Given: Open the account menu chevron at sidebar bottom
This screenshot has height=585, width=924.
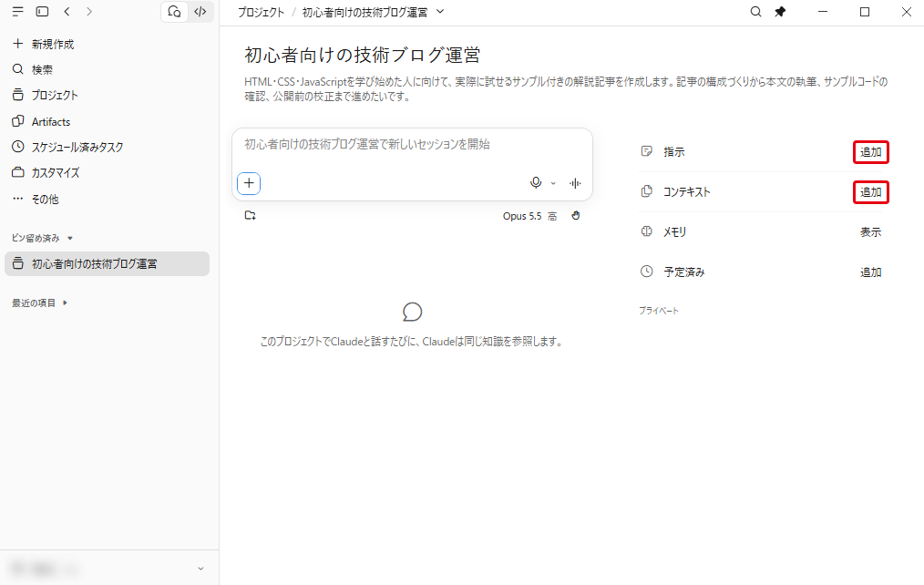Looking at the screenshot, I should [200, 569].
